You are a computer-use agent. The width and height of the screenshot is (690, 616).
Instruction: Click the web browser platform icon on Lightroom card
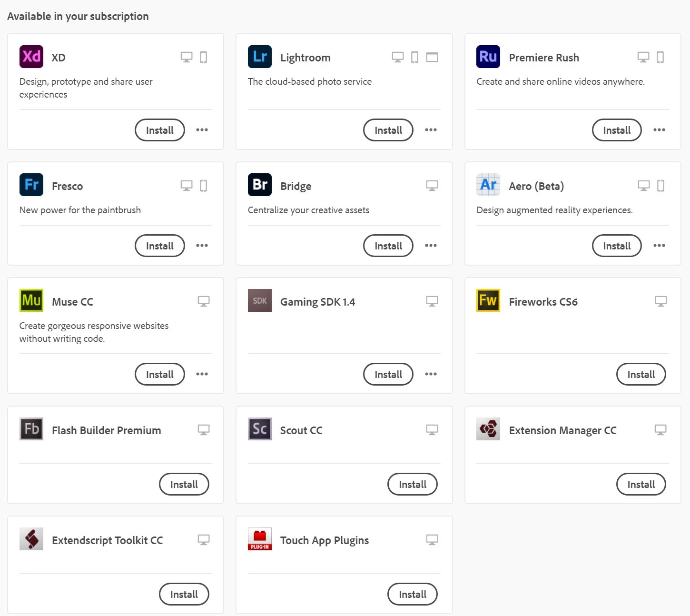click(432, 57)
